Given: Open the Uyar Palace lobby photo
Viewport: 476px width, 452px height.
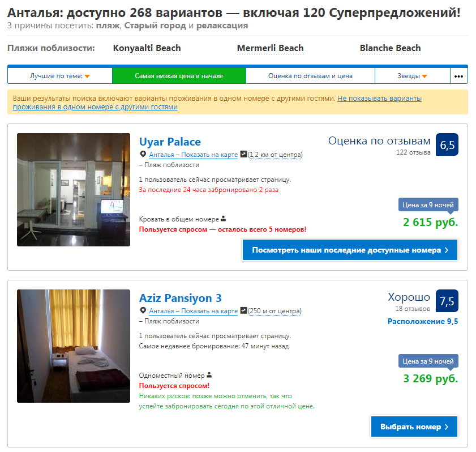Looking at the screenshot, I should click(74, 190).
